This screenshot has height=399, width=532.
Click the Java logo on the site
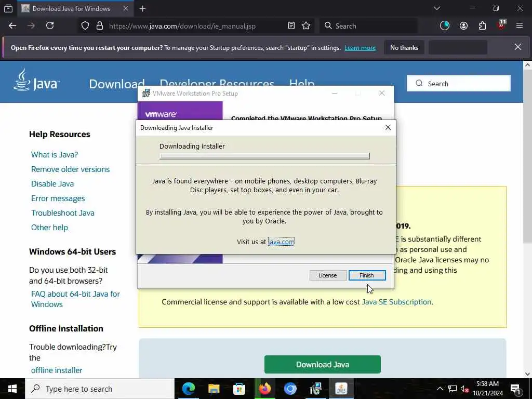[37, 80]
